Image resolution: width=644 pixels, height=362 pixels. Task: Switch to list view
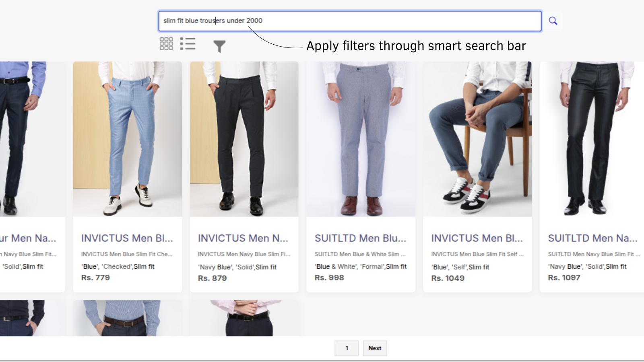point(188,43)
